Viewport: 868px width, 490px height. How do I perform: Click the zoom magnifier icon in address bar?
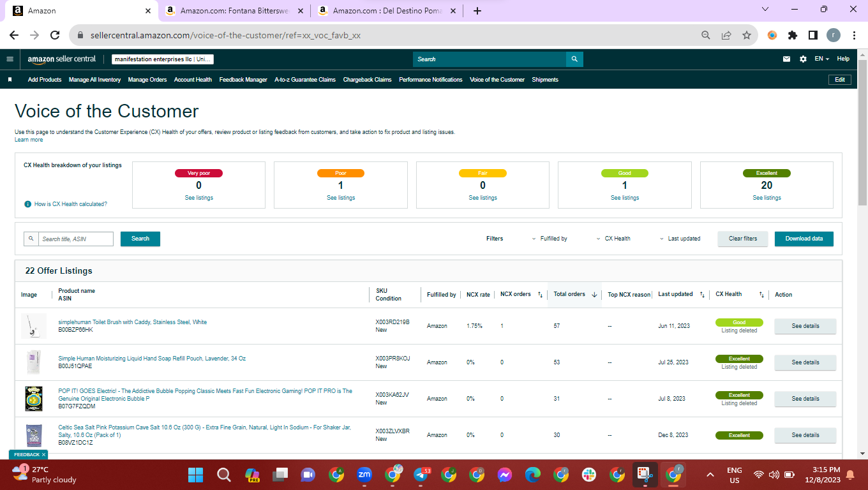coord(705,35)
